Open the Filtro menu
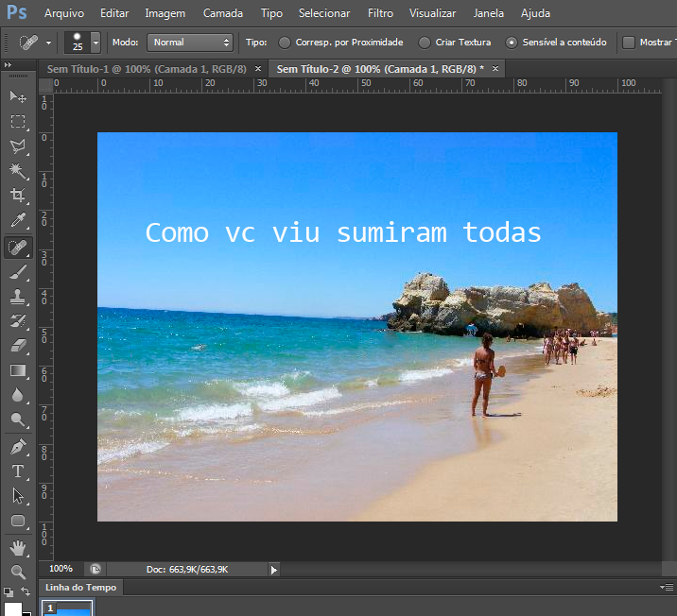Image resolution: width=677 pixels, height=616 pixels. tap(380, 13)
